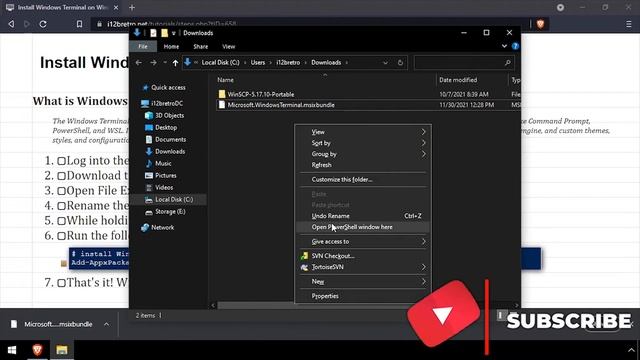The height and width of the screenshot is (360, 640).
Task: Select WinSCP-5.17.10-Portable folder
Action: [x=261, y=94]
